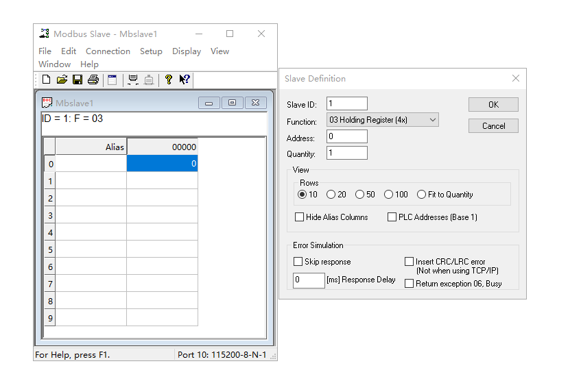The width and height of the screenshot is (581, 392).
Task: Choose the Fit to Quantity radio option
Action: pyautogui.click(x=421, y=195)
